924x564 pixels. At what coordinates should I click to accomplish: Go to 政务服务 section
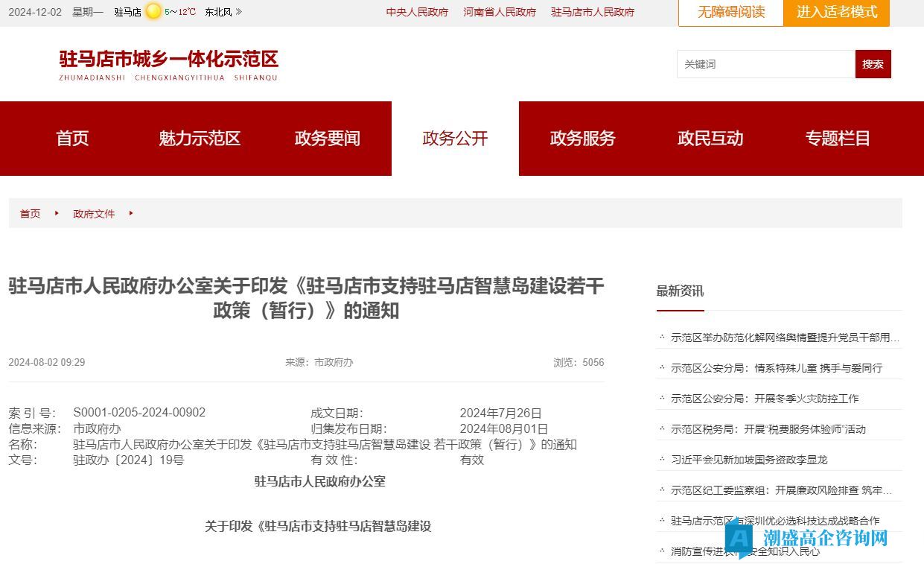(x=582, y=139)
